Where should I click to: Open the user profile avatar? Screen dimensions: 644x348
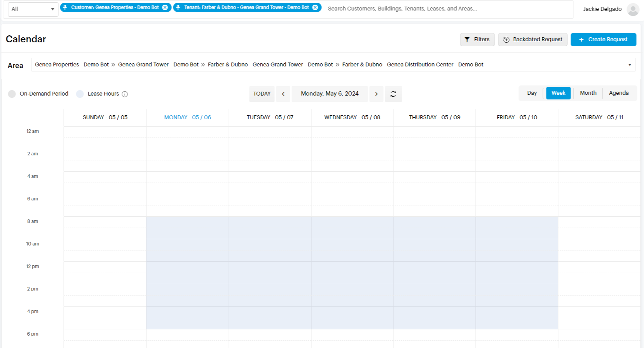(633, 9)
